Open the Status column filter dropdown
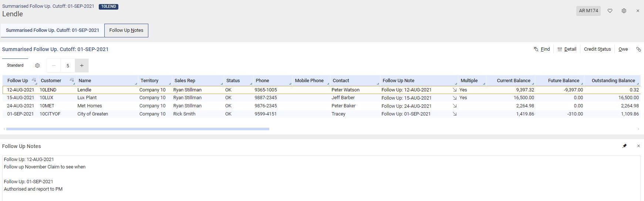 point(251,83)
